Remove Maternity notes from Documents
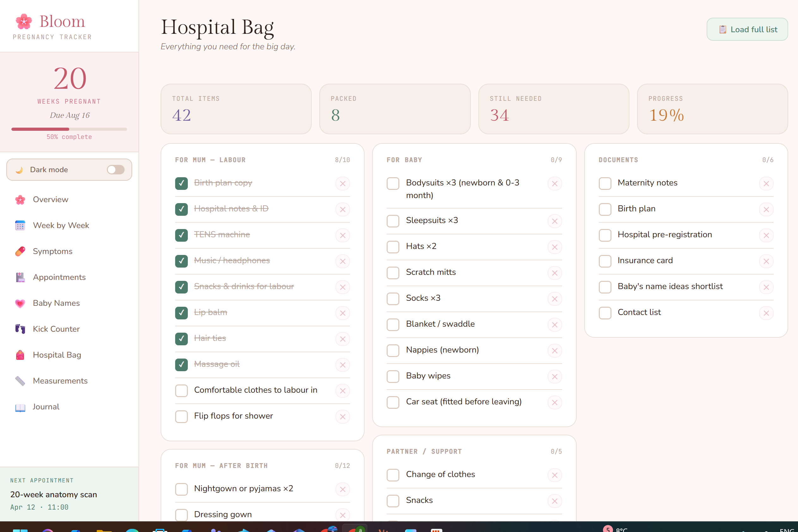The image size is (798, 532). 766,184
